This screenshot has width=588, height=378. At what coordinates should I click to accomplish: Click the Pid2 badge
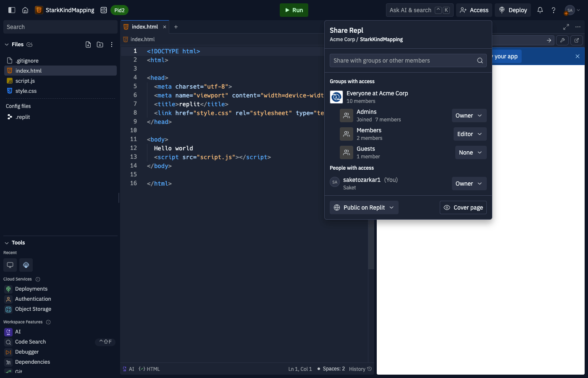pyautogui.click(x=119, y=10)
